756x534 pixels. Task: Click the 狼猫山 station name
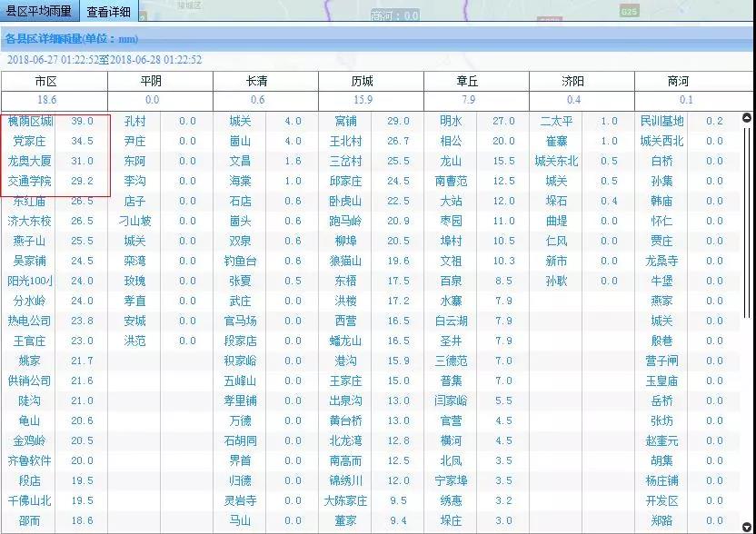pyautogui.click(x=345, y=262)
